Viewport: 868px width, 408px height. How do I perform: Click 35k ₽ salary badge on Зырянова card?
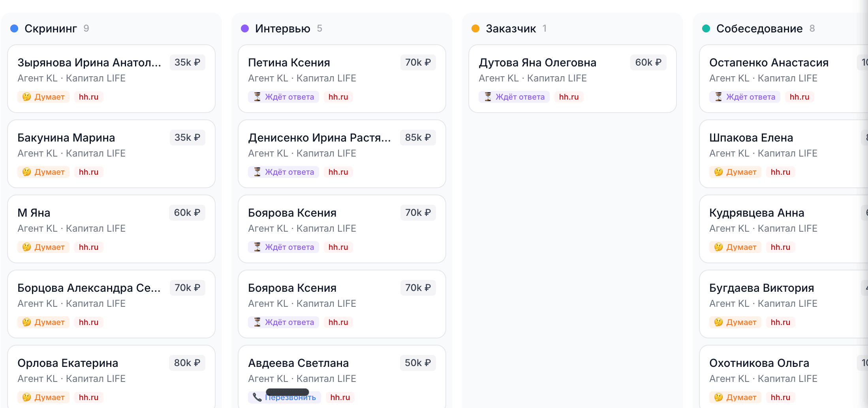[188, 62]
